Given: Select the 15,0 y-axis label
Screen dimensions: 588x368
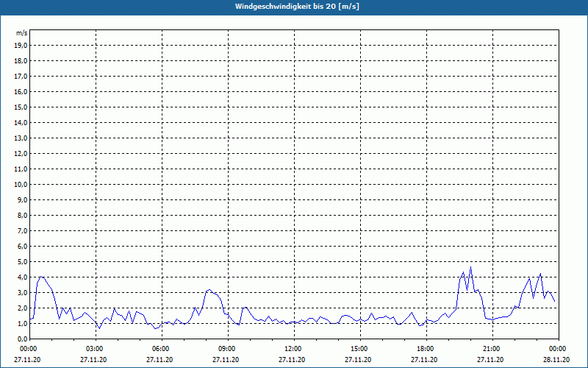Looking at the screenshot, I should (21, 107).
